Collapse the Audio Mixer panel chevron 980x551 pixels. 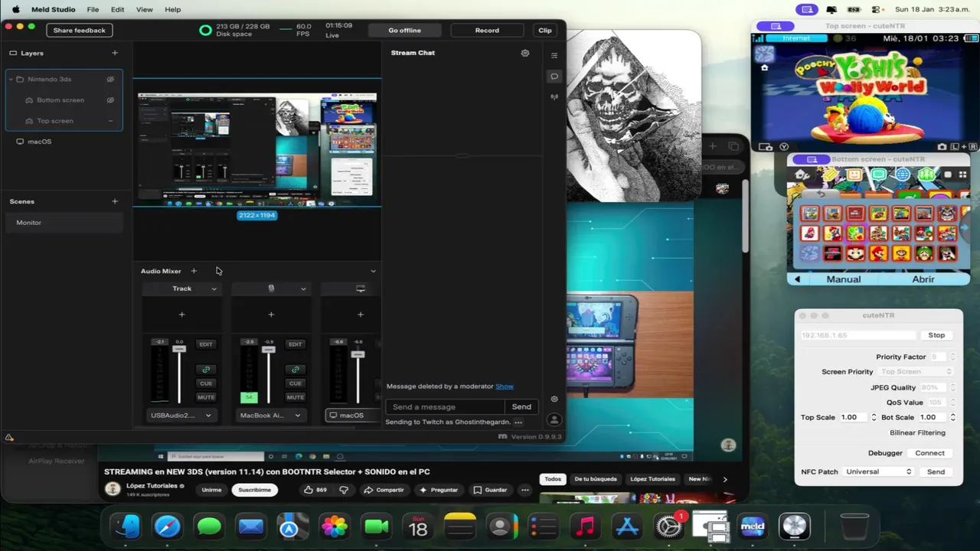point(373,271)
